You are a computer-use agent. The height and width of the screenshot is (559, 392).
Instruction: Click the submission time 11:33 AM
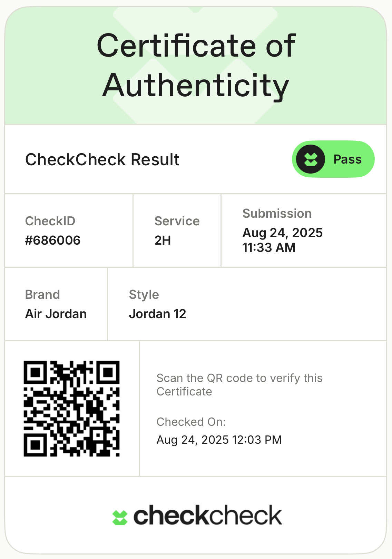269,248
